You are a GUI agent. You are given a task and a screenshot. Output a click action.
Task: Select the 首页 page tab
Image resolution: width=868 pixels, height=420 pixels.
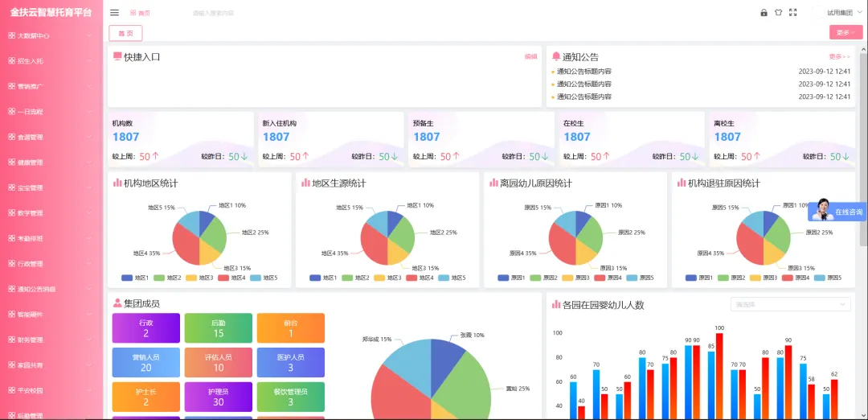point(125,33)
